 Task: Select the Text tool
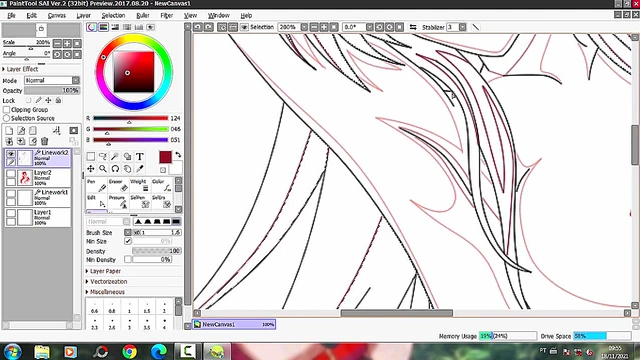pyautogui.click(x=140, y=156)
